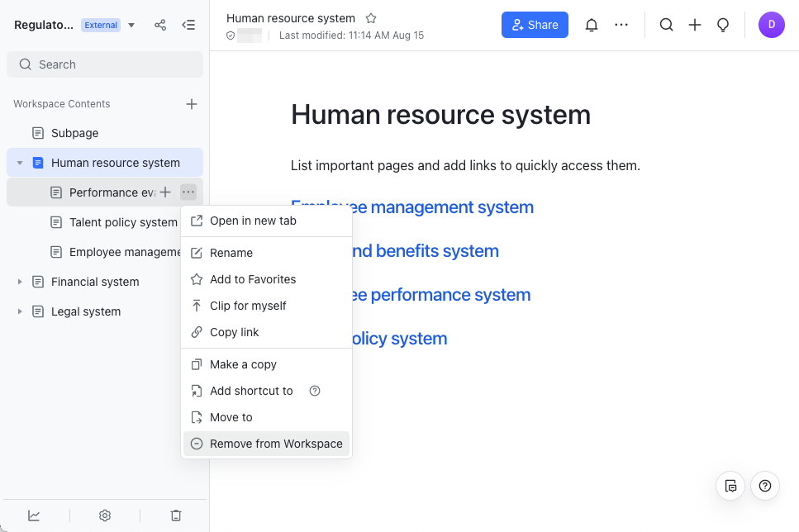Click the help icon beside Add shortcut to
The image size is (799, 532).
pos(315,391)
